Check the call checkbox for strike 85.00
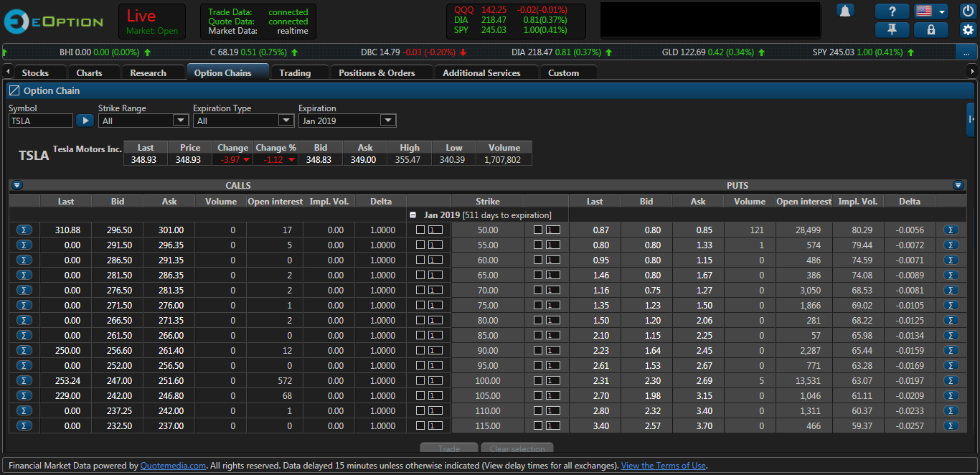Viewport: 980px width, 475px height. [x=420, y=335]
